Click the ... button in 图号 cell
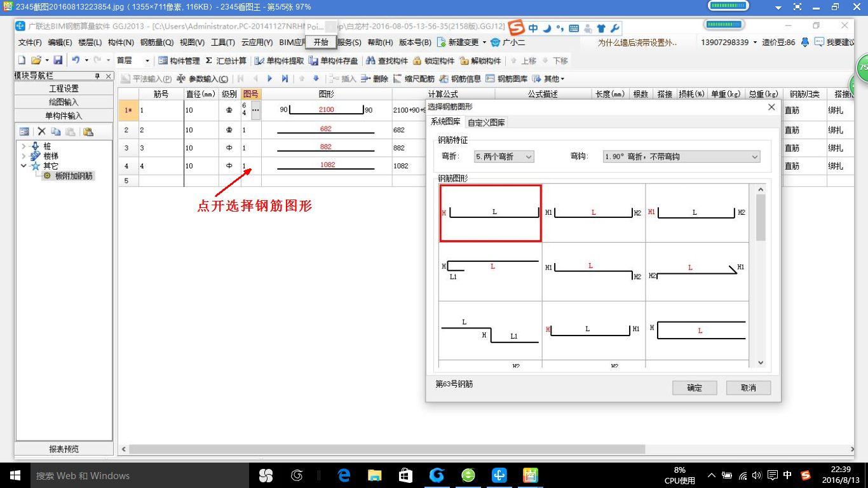Screen dimensions: 868x488 point(255,111)
